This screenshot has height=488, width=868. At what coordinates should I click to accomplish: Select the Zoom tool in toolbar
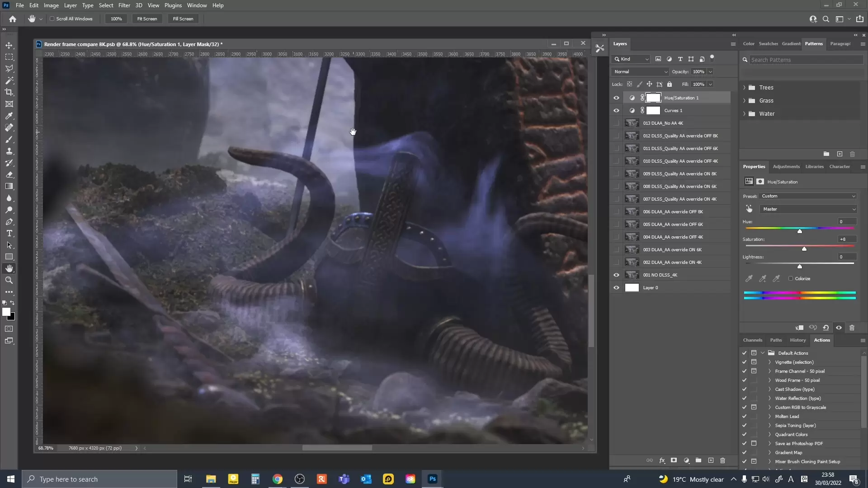point(9,281)
